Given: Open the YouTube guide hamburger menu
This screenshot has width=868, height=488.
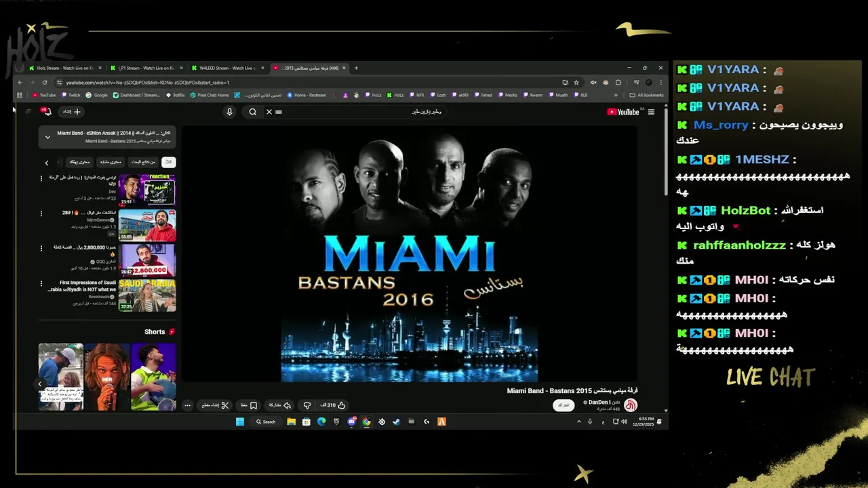Looking at the screenshot, I should [x=651, y=112].
